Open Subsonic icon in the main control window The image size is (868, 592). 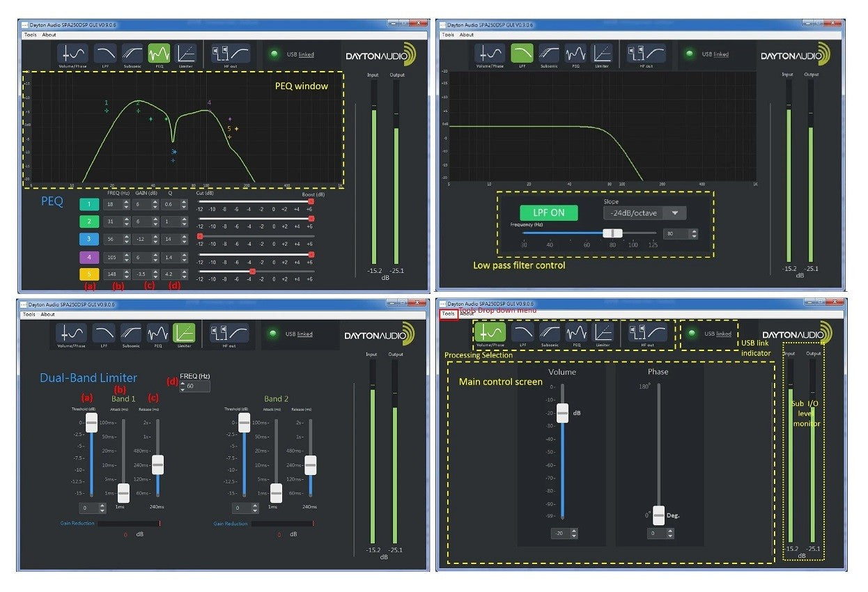click(x=550, y=332)
